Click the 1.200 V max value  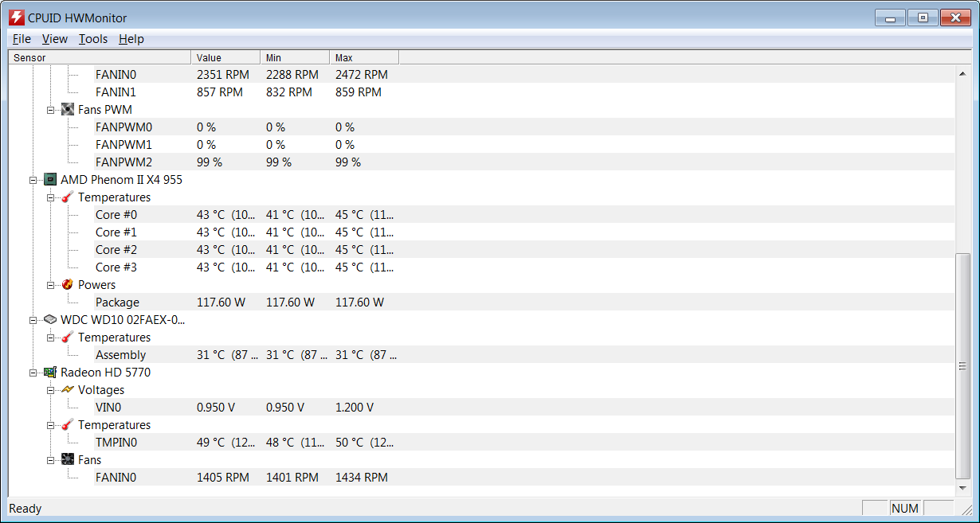(355, 408)
